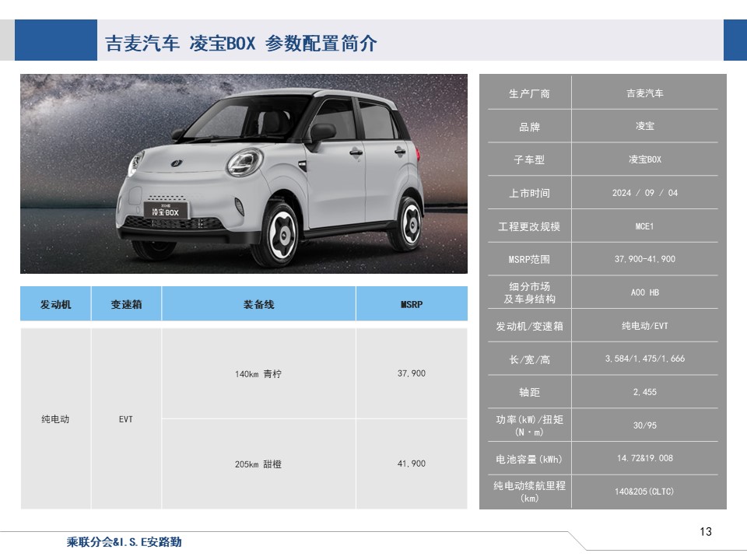
Task: Select the 3,584/1,475/1,666 dimensions value
Action: 645,359
